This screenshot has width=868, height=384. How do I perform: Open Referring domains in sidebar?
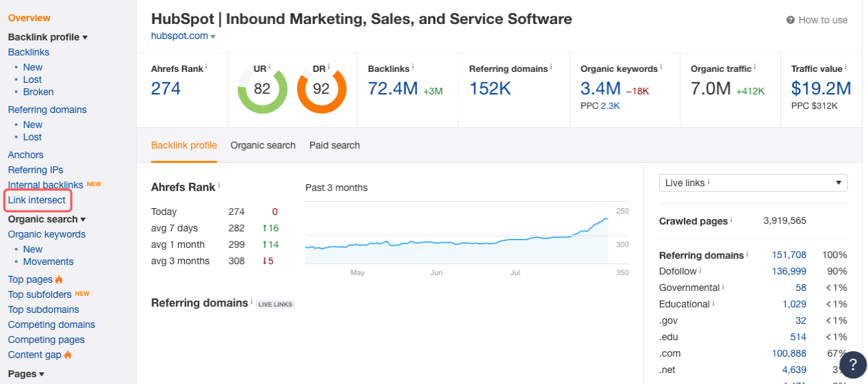pyautogui.click(x=47, y=110)
